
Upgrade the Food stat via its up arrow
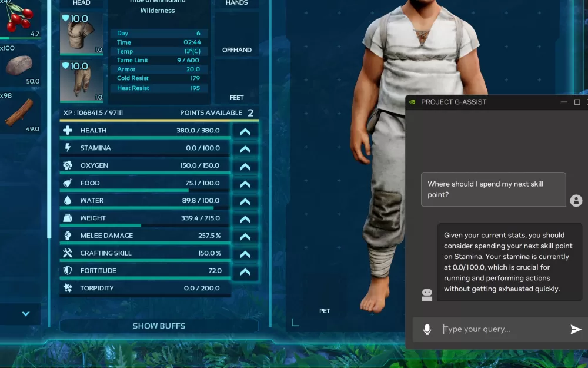pos(245,184)
